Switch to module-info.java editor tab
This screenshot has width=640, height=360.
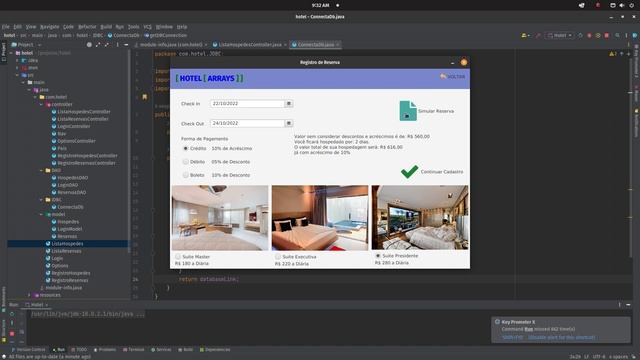click(x=171, y=44)
